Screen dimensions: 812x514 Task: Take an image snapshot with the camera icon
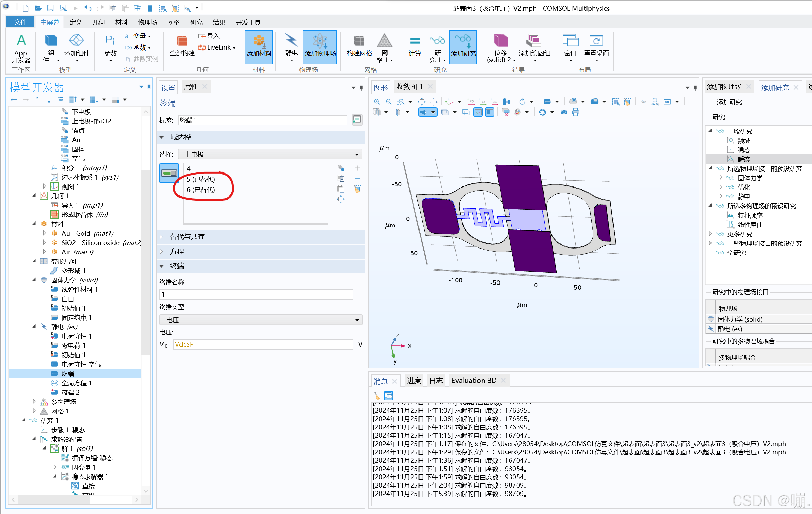tap(564, 112)
